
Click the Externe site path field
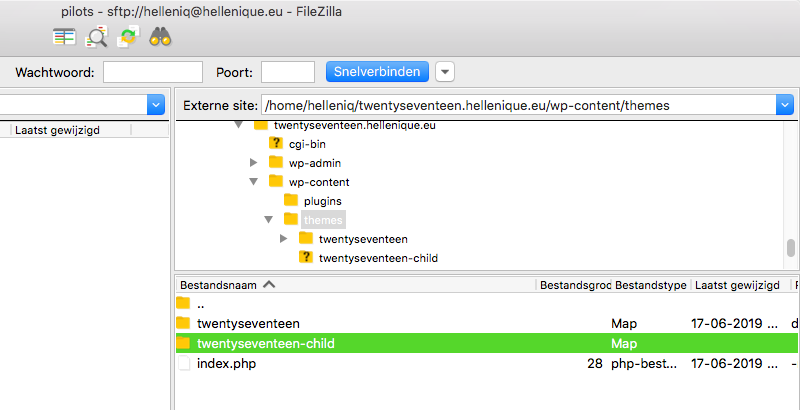pos(518,106)
